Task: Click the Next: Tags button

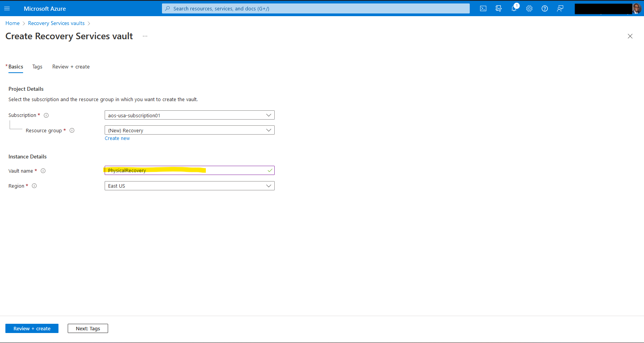Action: pos(88,328)
